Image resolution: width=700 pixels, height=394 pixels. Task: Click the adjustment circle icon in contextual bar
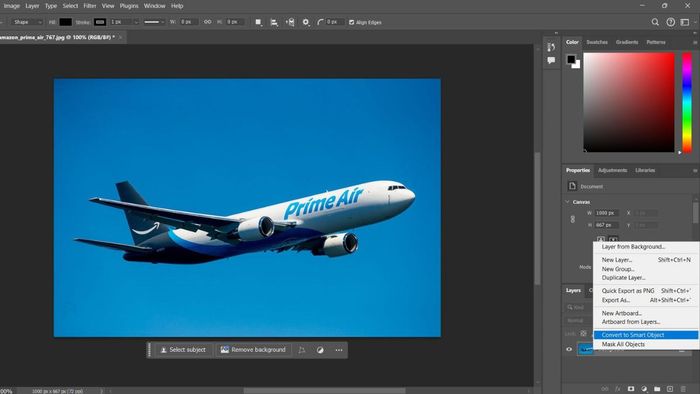coord(320,350)
